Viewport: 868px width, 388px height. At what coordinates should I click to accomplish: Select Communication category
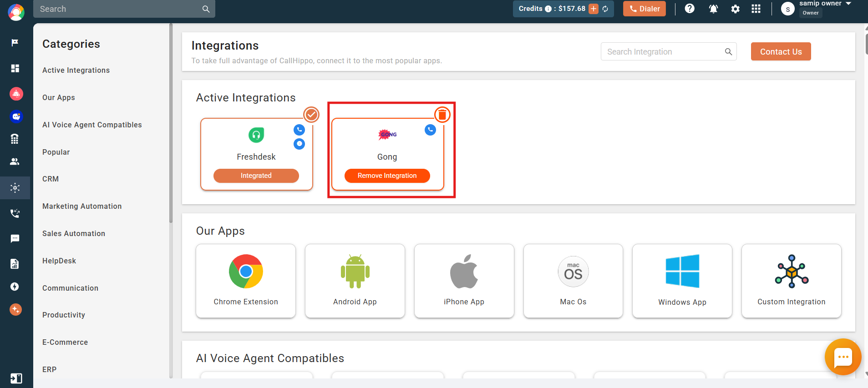tap(70, 288)
